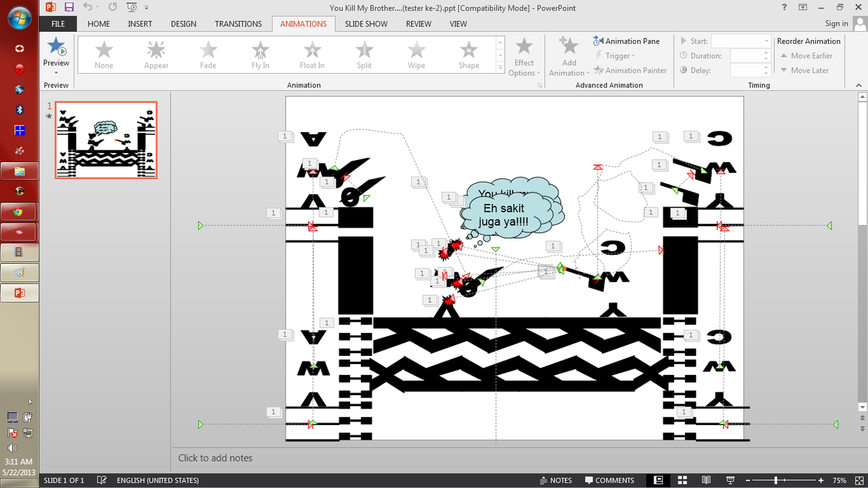This screenshot has height=488, width=868.
Task: Switch to the HOME tab
Action: (x=99, y=24)
